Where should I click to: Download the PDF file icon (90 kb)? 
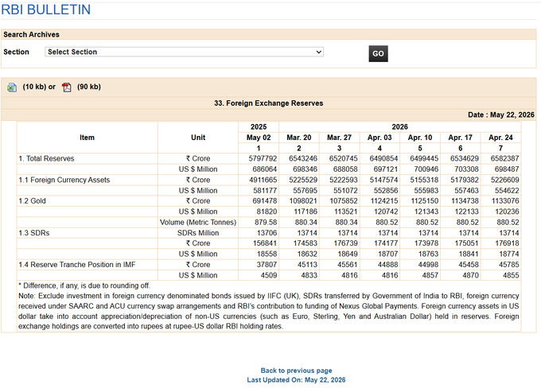[67, 87]
